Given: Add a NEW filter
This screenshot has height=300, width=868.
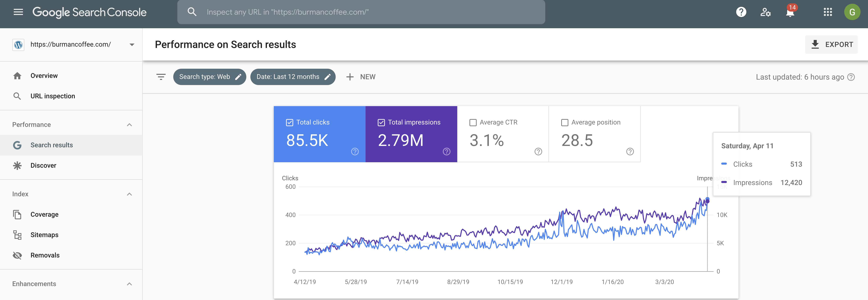Looking at the screenshot, I should click(361, 77).
